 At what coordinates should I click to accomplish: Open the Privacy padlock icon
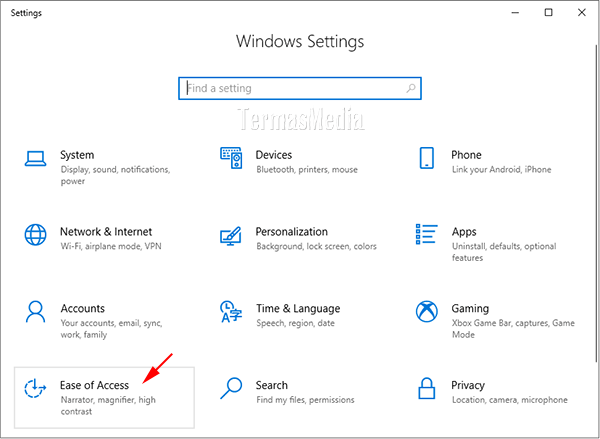click(x=427, y=388)
